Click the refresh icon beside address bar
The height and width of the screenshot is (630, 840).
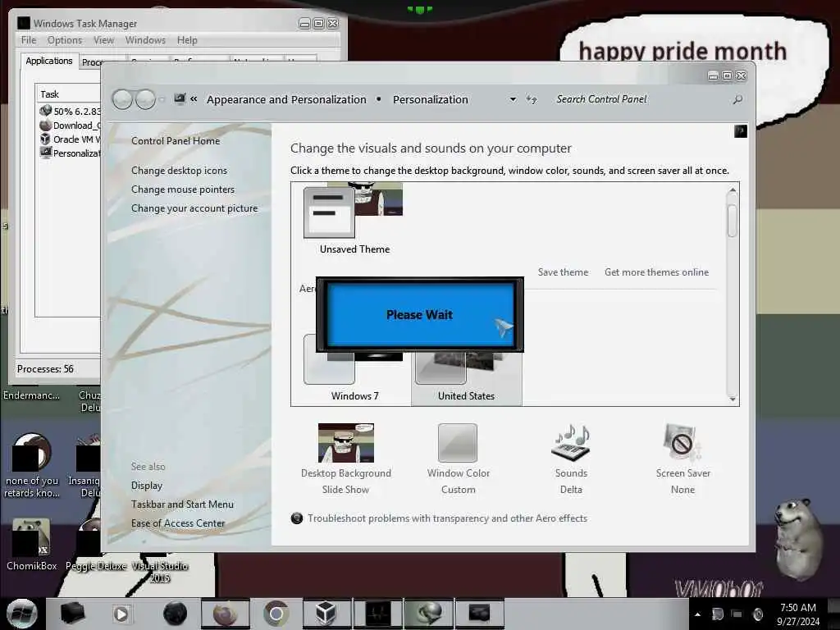tap(531, 99)
